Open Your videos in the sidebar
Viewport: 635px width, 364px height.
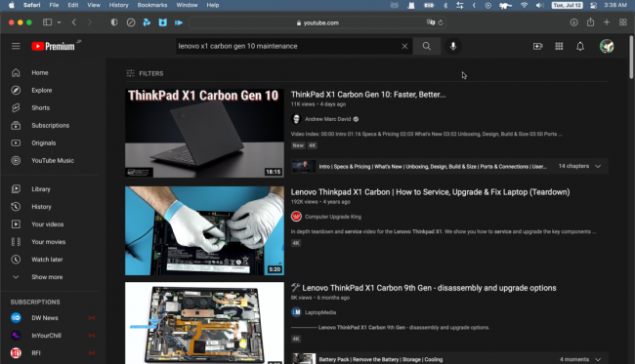48,224
